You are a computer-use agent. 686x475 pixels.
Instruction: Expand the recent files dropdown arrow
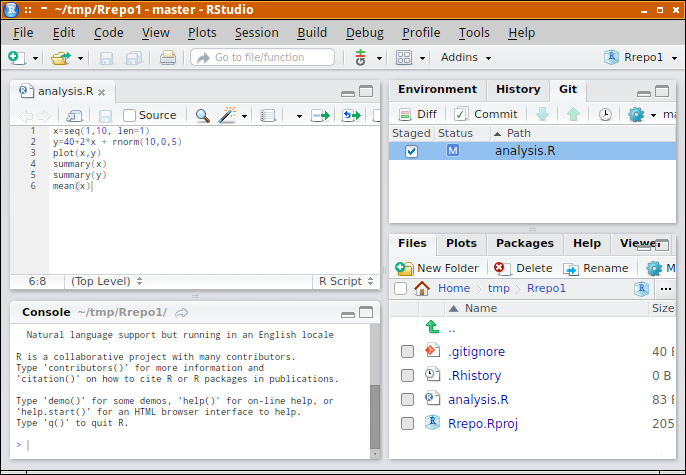[80, 58]
